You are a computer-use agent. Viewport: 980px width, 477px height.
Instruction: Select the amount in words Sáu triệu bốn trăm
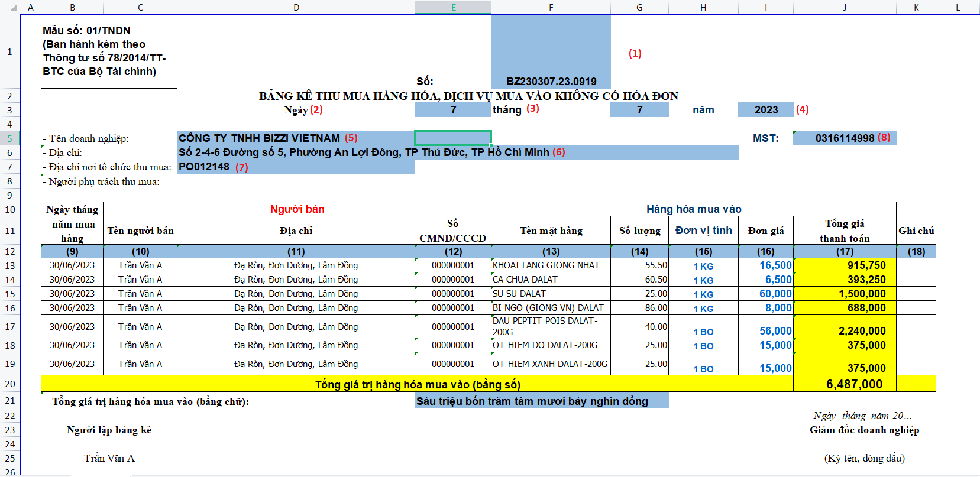coord(541,401)
